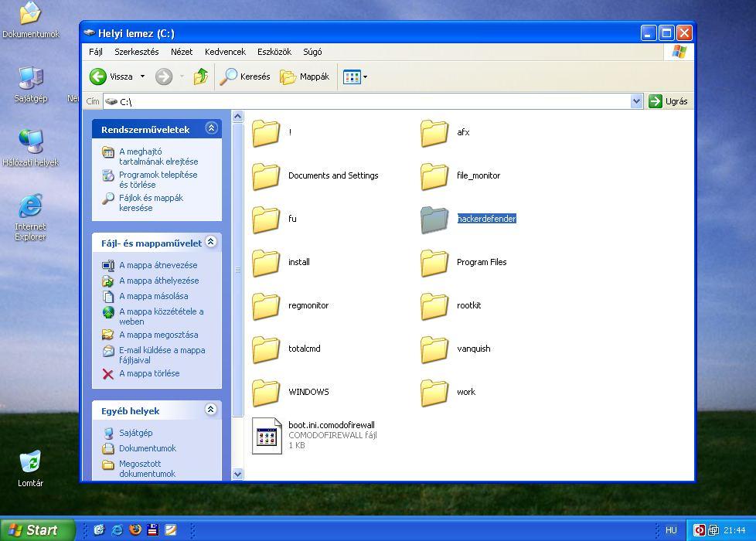
Task: Go up one folder level icon
Action: tap(200, 77)
